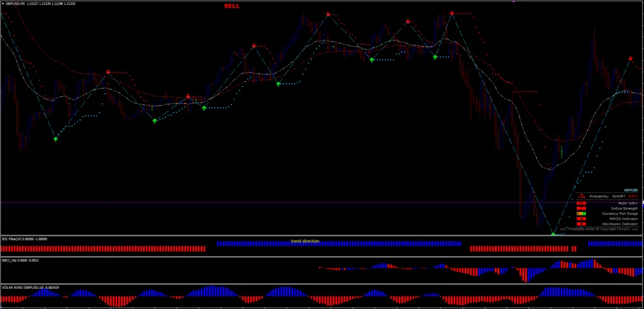Click the green buy arrow at the chart's lowest point

click(553, 234)
